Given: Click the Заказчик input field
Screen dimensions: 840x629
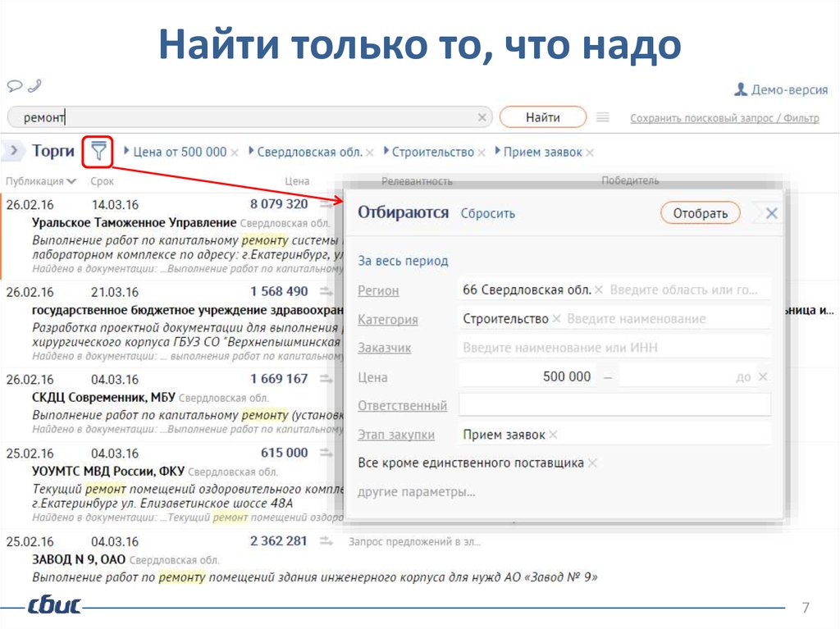Looking at the screenshot, I should click(615, 348).
